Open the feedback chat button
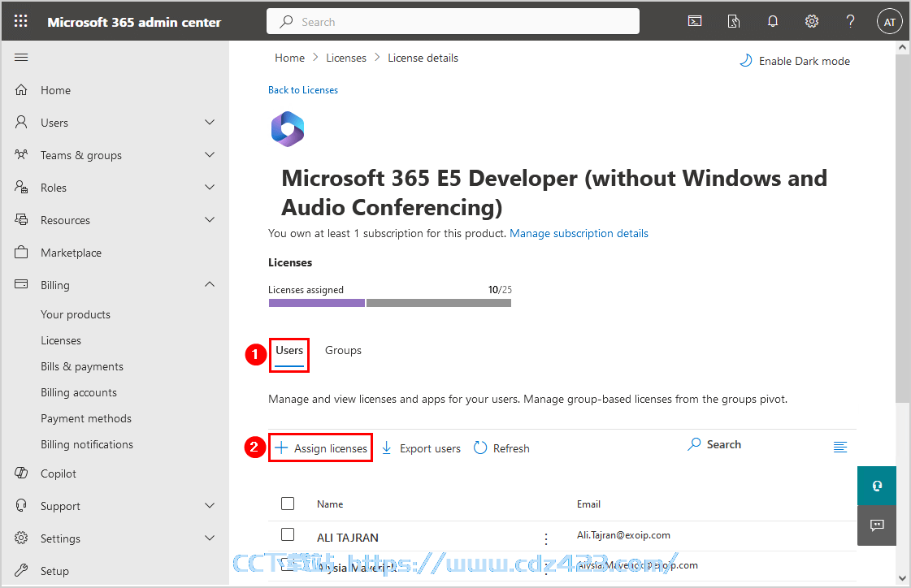Screen dimensions: 911x588 pyautogui.click(x=877, y=526)
